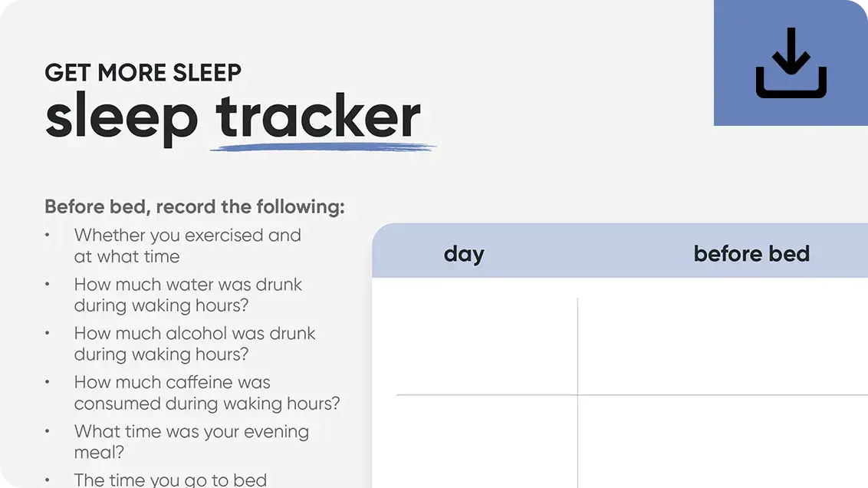Click the large lowercase 'sleep' title word
Image resolution: width=868 pixels, height=488 pixels.
point(122,118)
